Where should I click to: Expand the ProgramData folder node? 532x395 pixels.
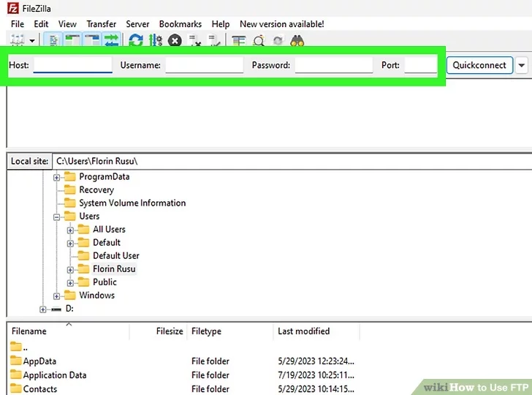click(57, 177)
